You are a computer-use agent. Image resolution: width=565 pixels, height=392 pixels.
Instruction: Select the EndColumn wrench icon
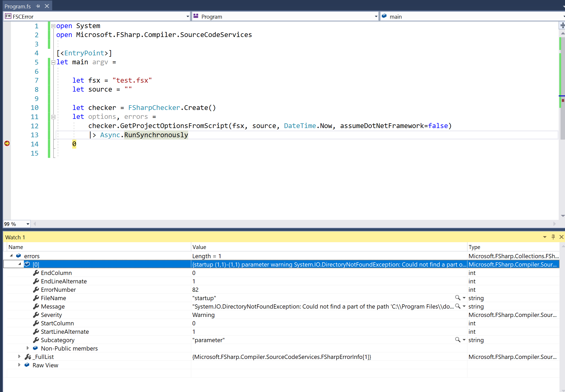tap(36, 273)
